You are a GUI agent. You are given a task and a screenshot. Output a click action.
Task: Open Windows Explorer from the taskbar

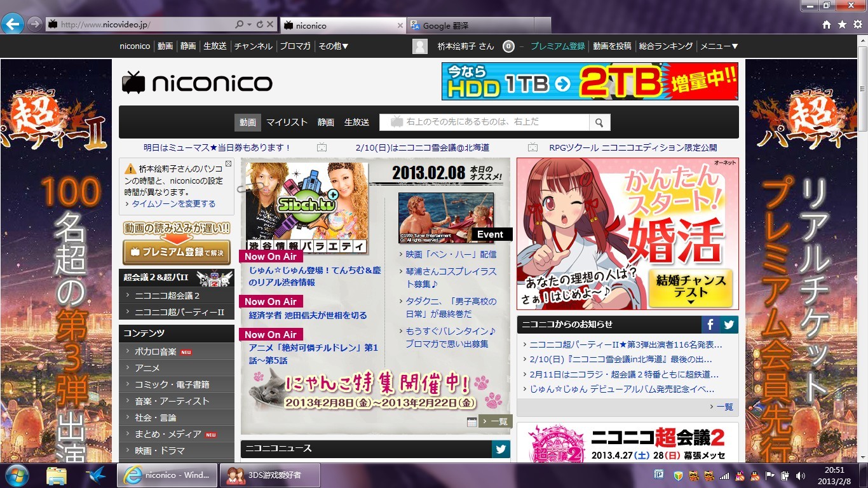pos(57,475)
